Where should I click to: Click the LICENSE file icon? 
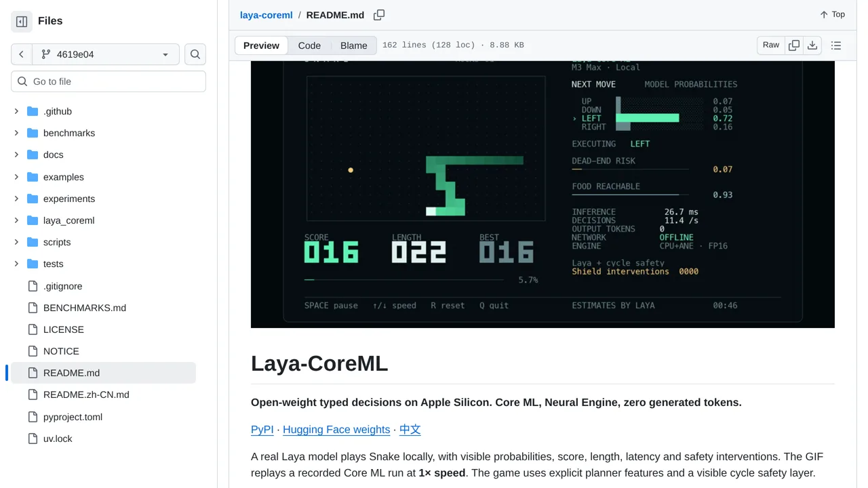[33, 329]
